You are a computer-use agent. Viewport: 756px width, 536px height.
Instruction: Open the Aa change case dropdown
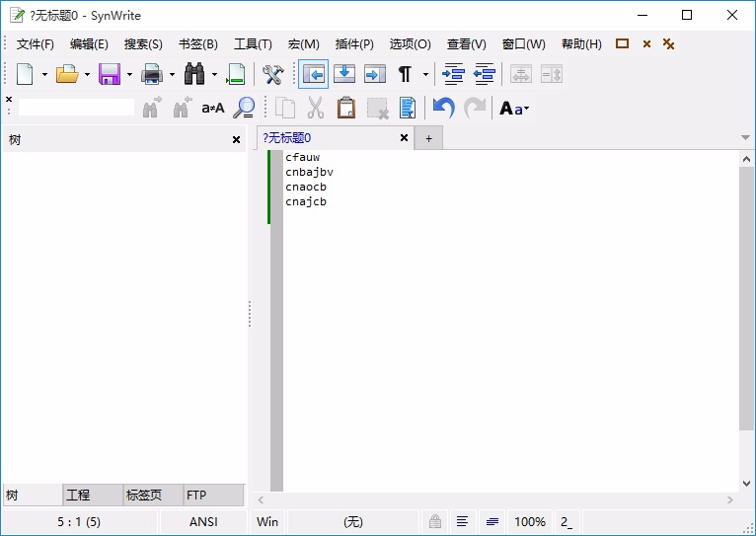tap(514, 108)
